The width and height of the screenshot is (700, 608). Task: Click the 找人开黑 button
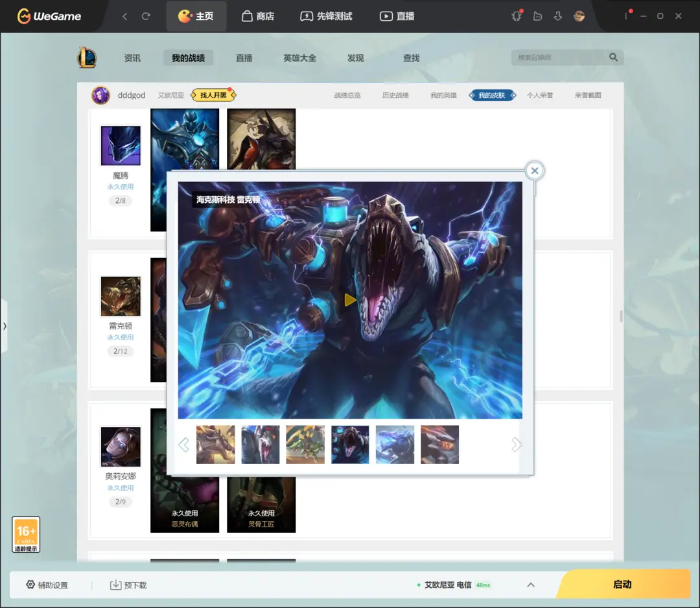pyautogui.click(x=213, y=95)
